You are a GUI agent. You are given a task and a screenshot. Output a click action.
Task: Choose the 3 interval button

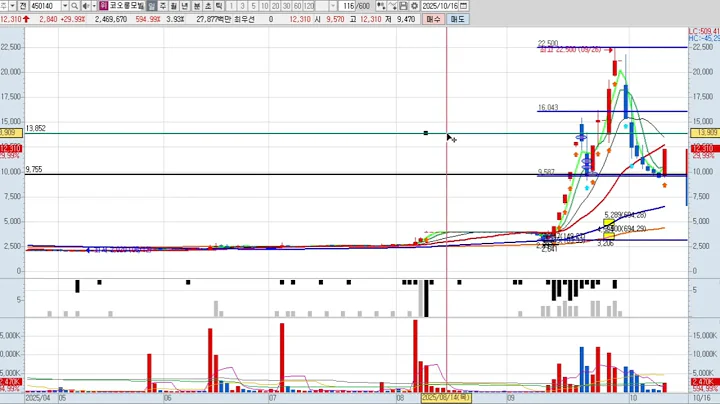(242, 6)
